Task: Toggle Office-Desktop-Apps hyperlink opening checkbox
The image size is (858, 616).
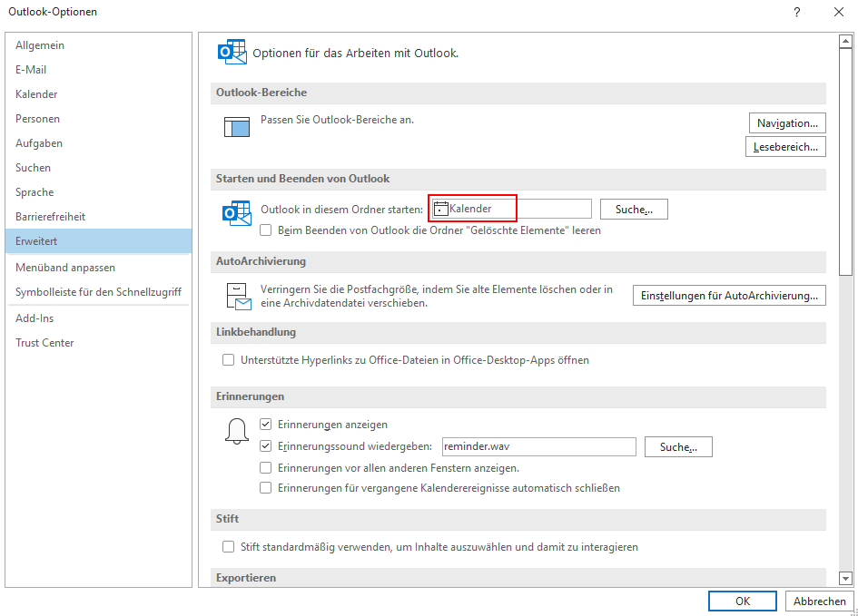Action: (x=228, y=359)
